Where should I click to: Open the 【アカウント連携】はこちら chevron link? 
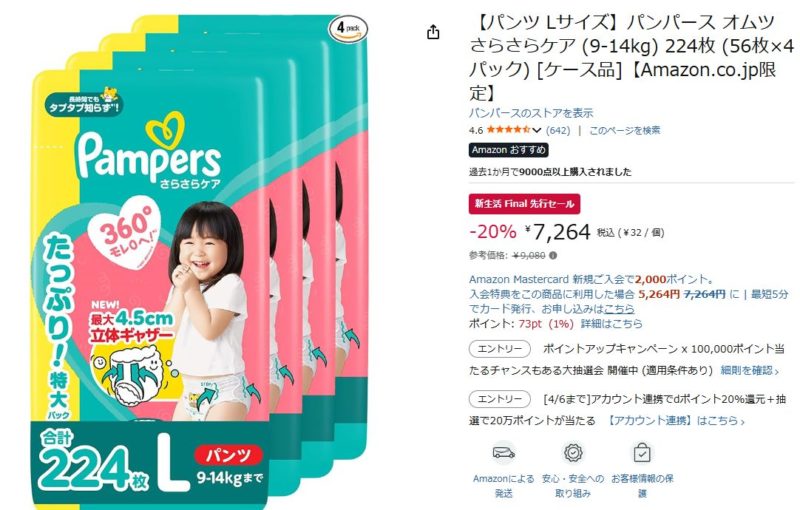(676, 421)
